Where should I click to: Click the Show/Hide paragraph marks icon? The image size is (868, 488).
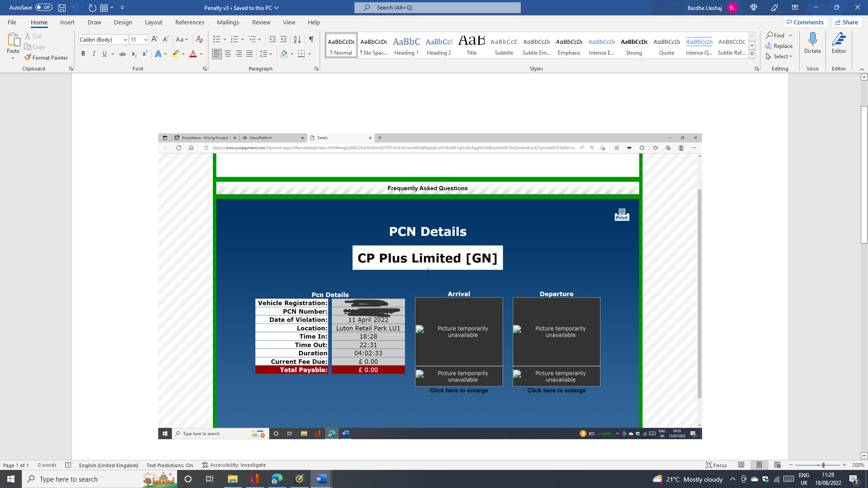coord(311,39)
